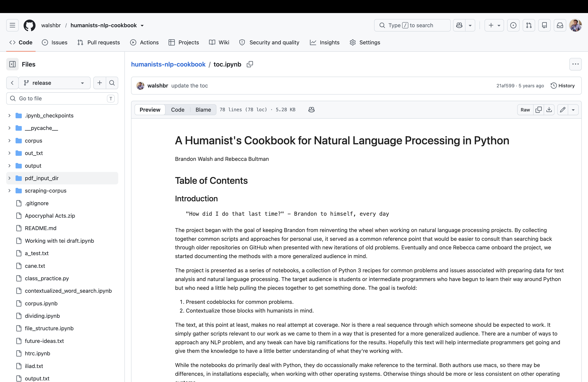Screen dimensions: 588x382
Task: Open the humanists-nlp-cookbook breadcrumb link
Action: pyautogui.click(x=168, y=64)
